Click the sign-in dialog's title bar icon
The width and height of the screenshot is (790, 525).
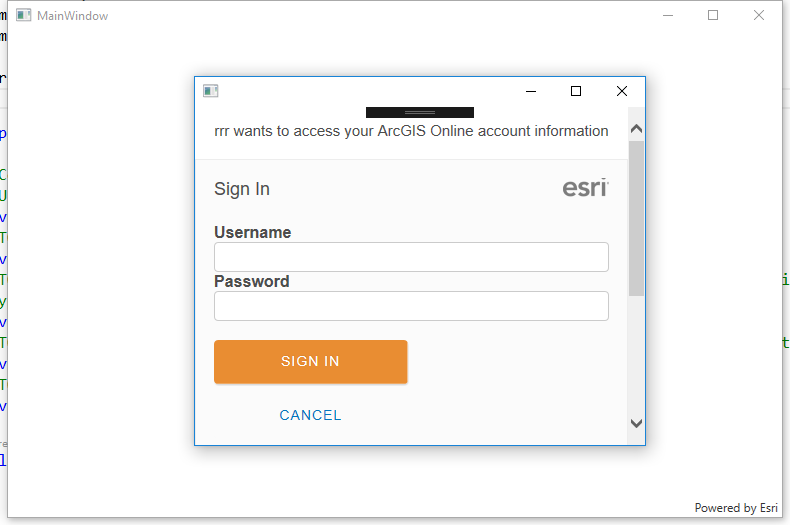pyautogui.click(x=211, y=91)
